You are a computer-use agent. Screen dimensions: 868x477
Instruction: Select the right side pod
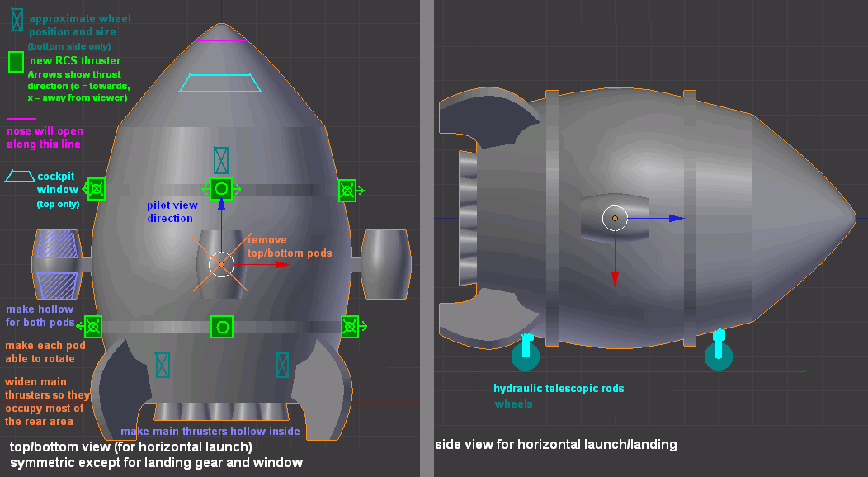386,265
